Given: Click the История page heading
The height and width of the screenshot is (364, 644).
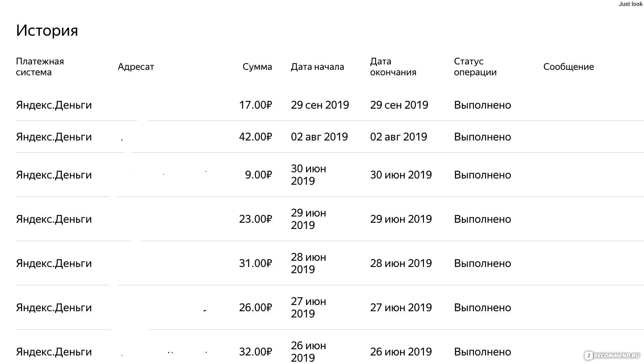Looking at the screenshot, I should pyautogui.click(x=47, y=30).
